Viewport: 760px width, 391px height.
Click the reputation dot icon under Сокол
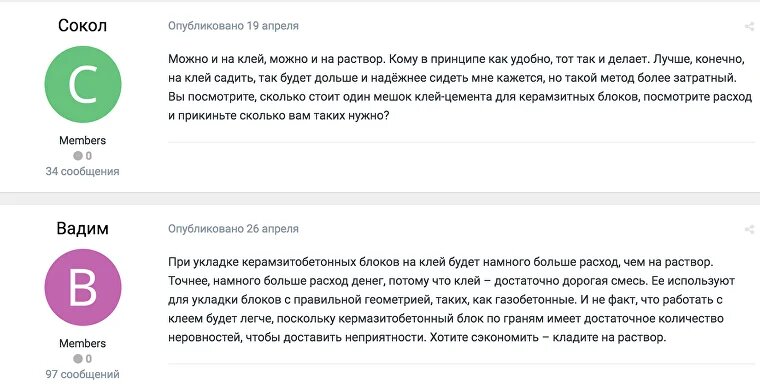click(78, 156)
